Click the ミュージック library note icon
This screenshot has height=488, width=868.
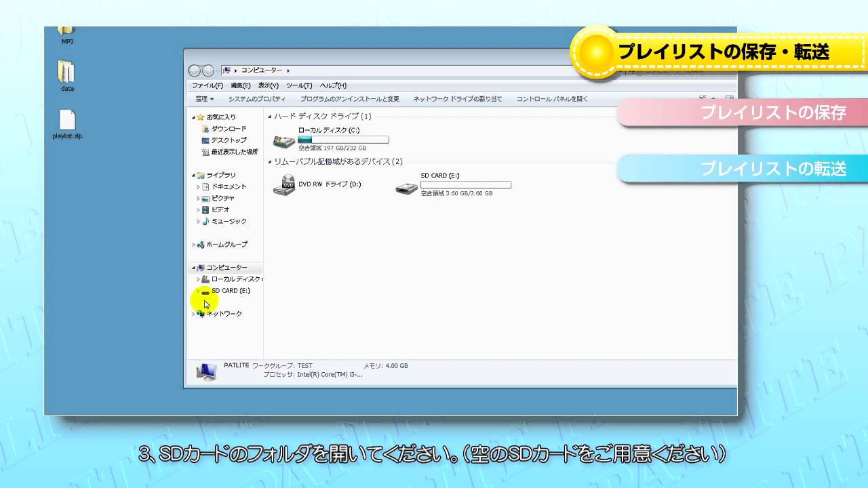[205, 221]
